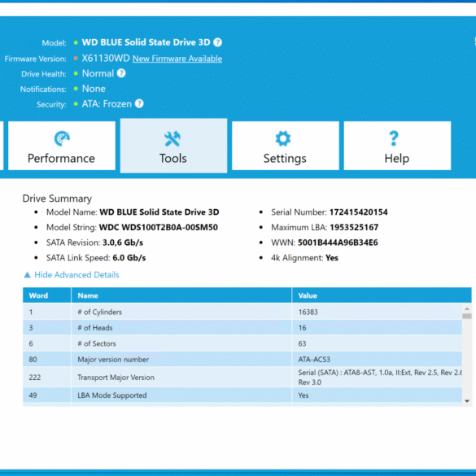Viewport: 476px width, 476px height.
Task: Click the help icon next to Drive Health Normal
Action: click(x=121, y=73)
